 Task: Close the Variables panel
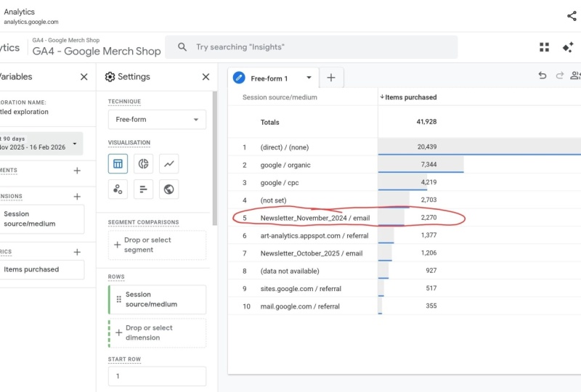point(84,77)
